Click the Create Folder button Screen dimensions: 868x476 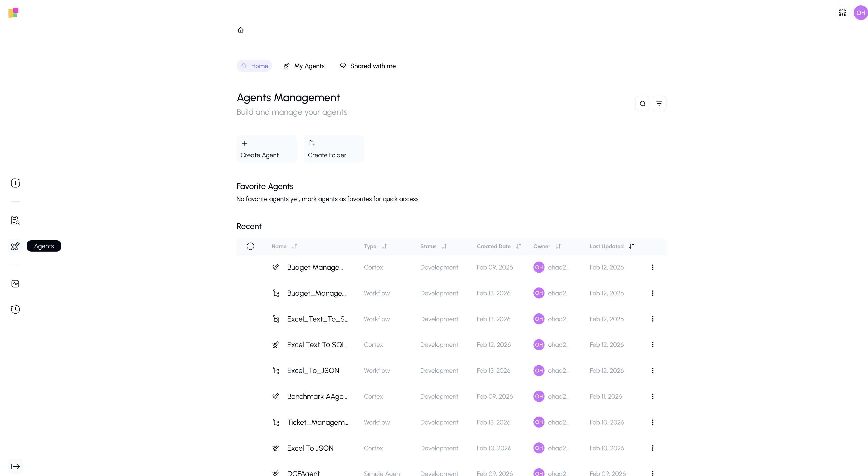click(x=333, y=148)
